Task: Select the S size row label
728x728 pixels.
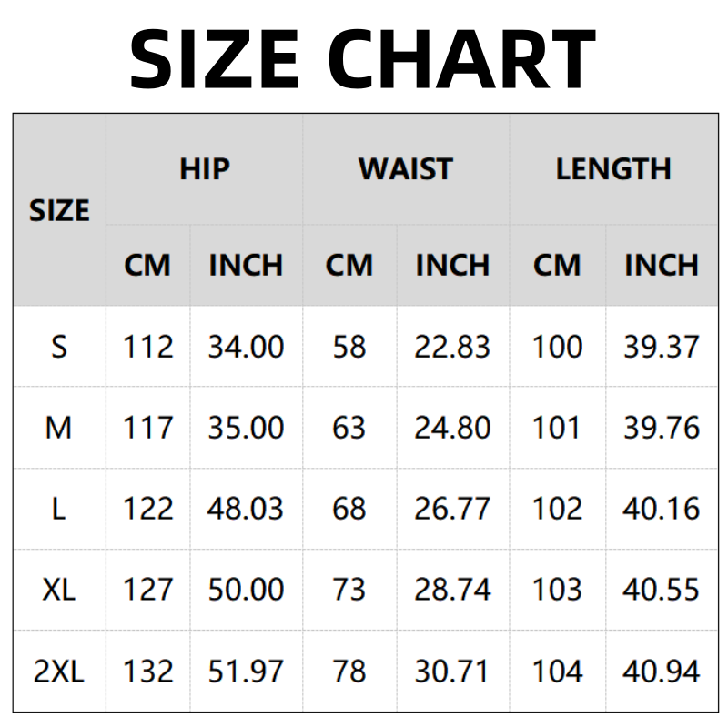Action: coord(59,347)
